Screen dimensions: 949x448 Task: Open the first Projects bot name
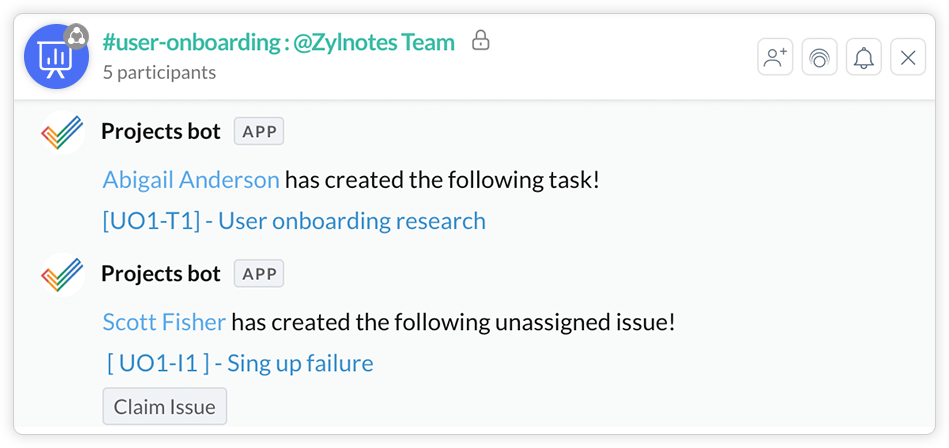(160, 131)
